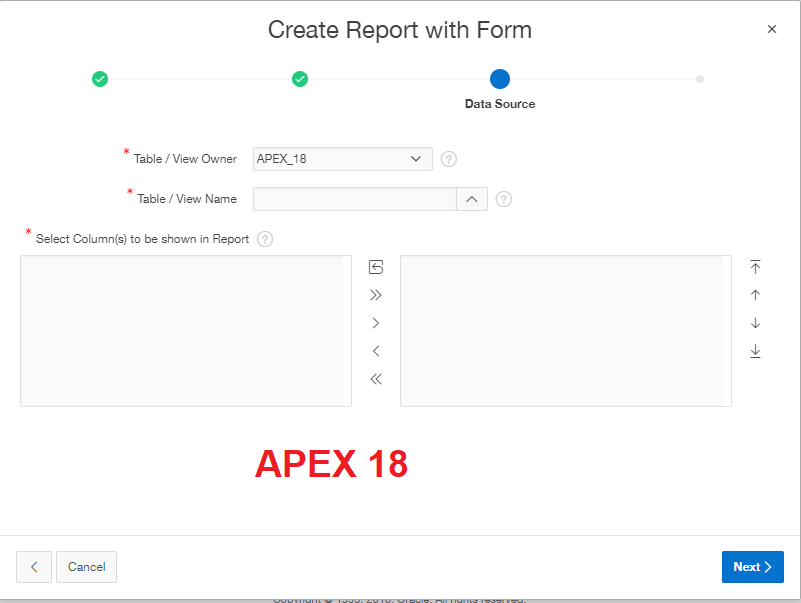Open help for Table / View Name
This screenshot has width=801, height=603.
pyautogui.click(x=504, y=199)
